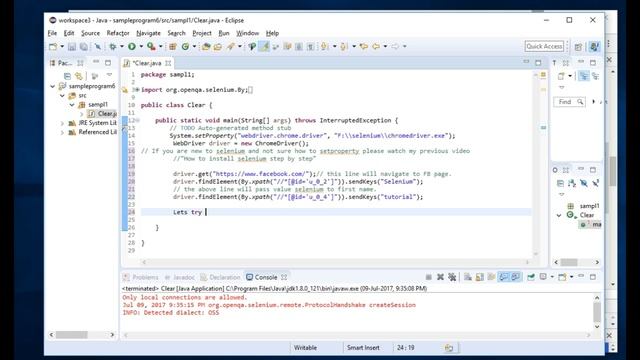Screen dimensions: 640x360
Task: Select Clear.java in Package Explorer
Action: [103, 114]
